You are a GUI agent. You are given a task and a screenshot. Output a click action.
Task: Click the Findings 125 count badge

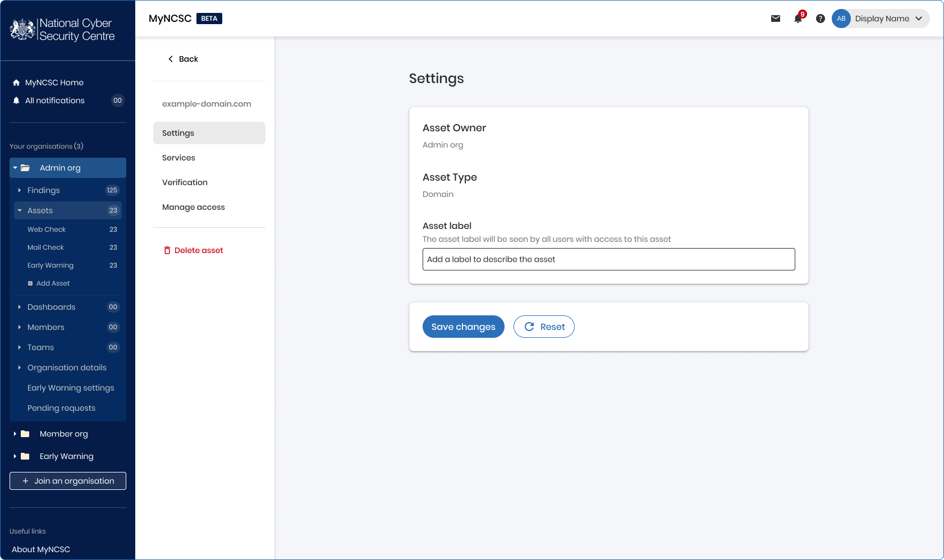pos(112,190)
